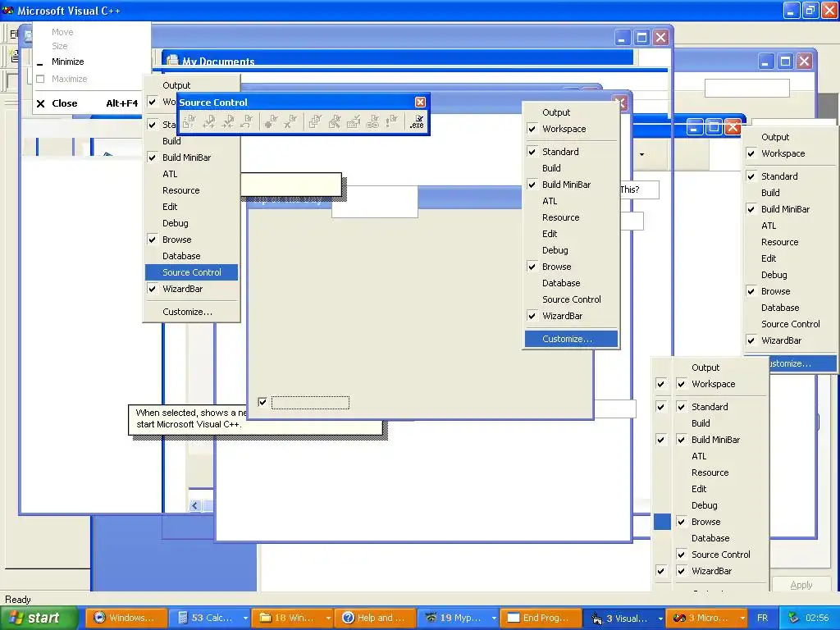Click Add to Source Control icon with plus sign
This screenshot has width=840, height=630.
[x=271, y=121]
